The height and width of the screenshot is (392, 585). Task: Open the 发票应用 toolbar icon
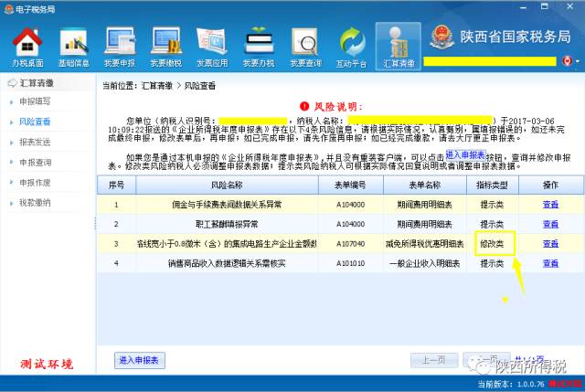[212, 47]
